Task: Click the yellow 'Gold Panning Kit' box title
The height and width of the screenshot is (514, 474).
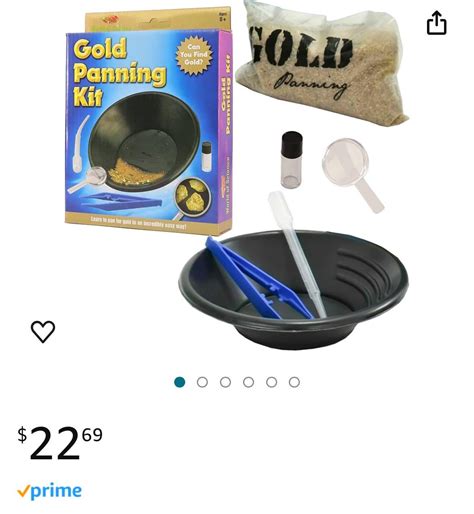Action: (117, 72)
